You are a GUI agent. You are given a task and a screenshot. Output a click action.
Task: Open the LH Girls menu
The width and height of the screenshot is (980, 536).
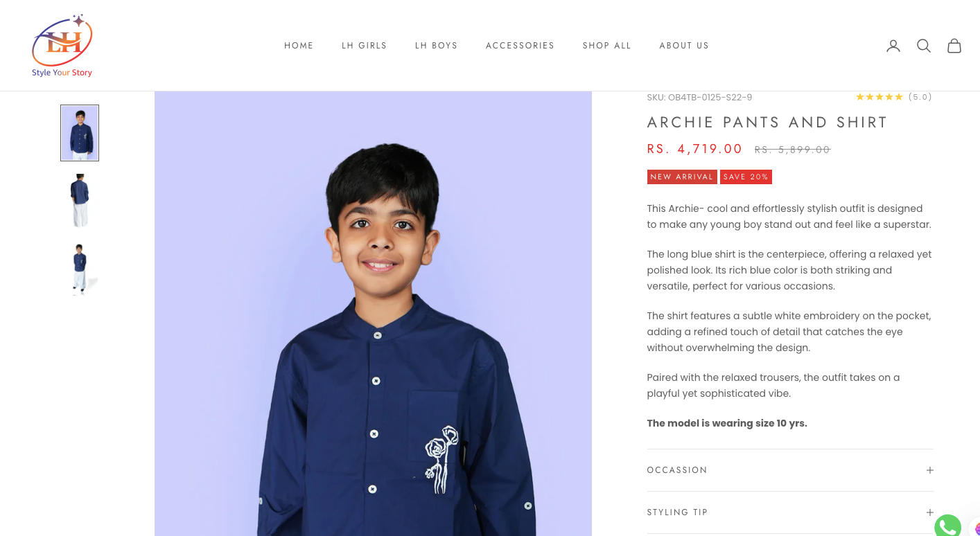tap(365, 46)
